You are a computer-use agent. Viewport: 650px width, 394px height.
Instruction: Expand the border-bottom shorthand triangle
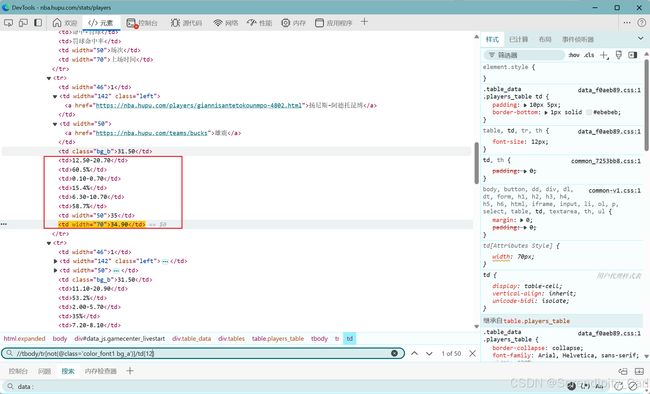coord(546,113)
